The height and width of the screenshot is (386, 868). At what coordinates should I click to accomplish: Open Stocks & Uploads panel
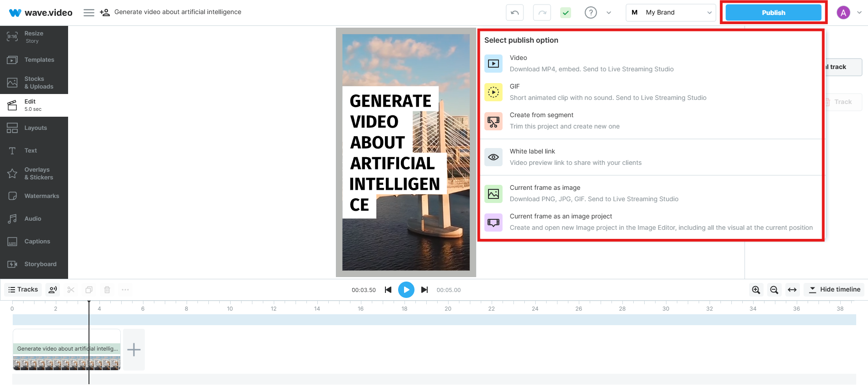pos(34,83)
